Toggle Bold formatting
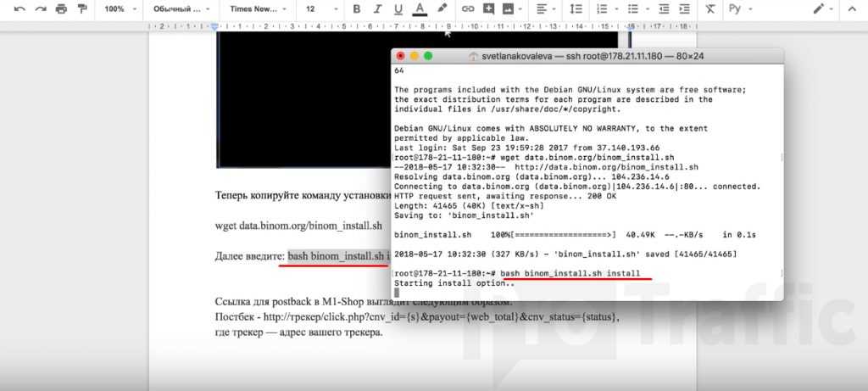Screen dimensions: 868x391 click(x=356, y=8)
